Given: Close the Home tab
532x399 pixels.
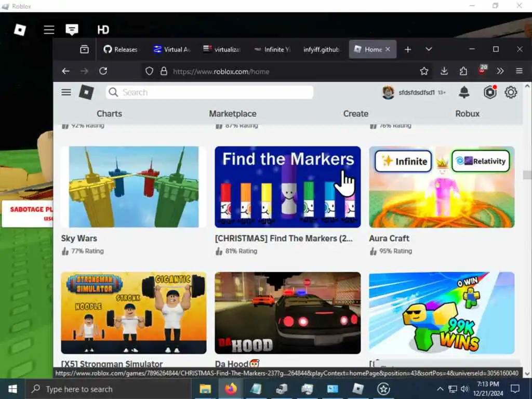Looking at the screenshot, I should click(x=388, y=49).
